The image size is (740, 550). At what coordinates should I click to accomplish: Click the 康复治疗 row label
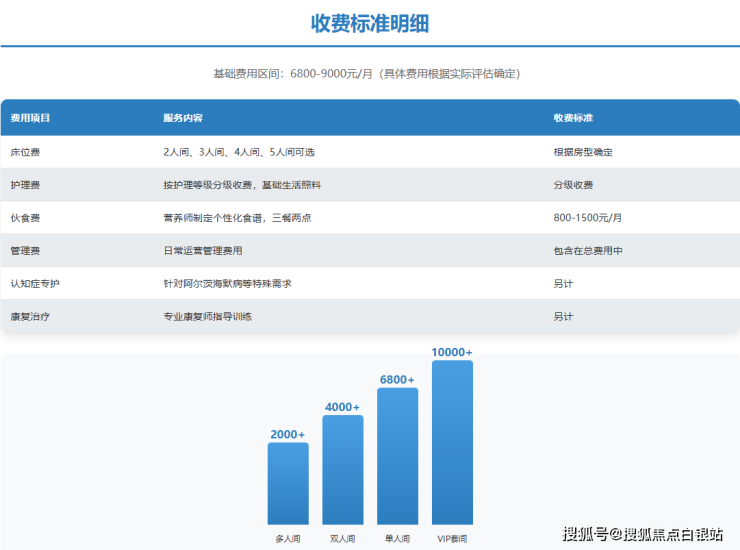coord(30,317)
